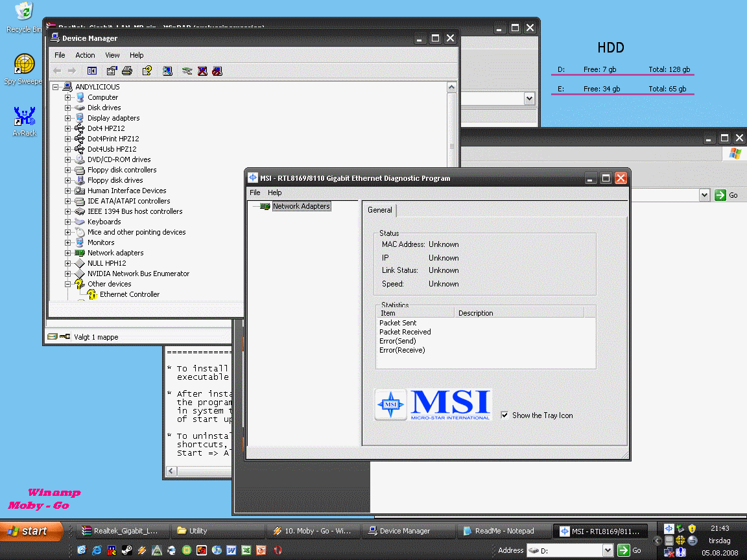The width and height of the screenshot is (747, 560).
Task: Open the Recycle Bin desktop icon
Action: tap(24, 17)
